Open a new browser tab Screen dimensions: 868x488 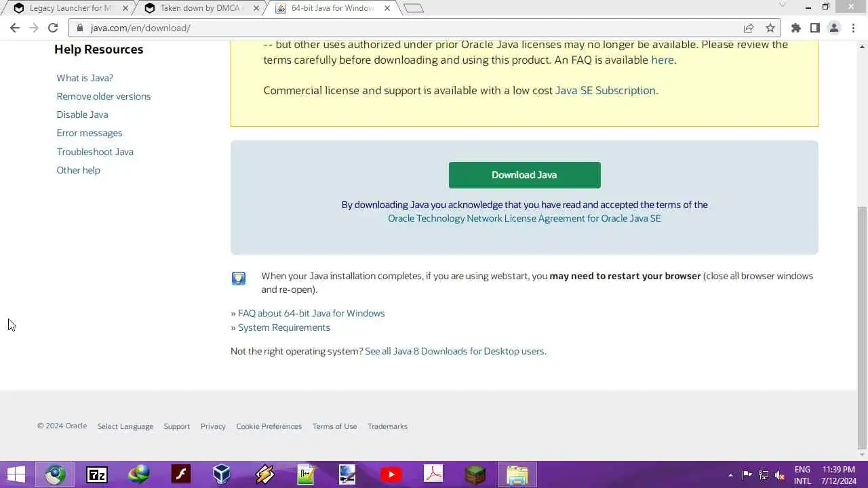tap(414, 8)
